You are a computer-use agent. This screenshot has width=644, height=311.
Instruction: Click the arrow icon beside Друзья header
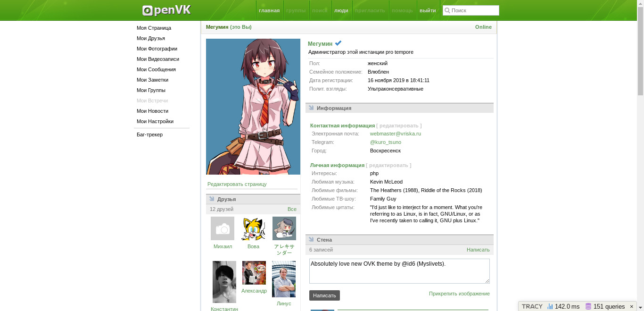click(x=212, y=199)
